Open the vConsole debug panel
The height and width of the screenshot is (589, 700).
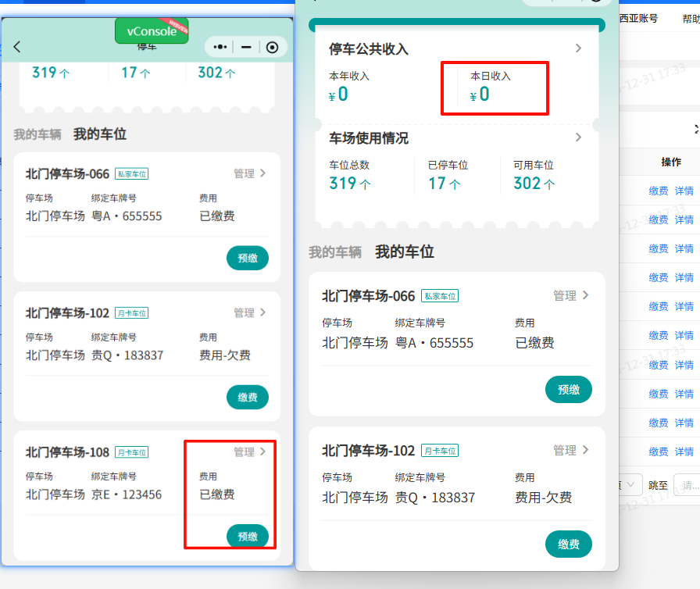151,31
